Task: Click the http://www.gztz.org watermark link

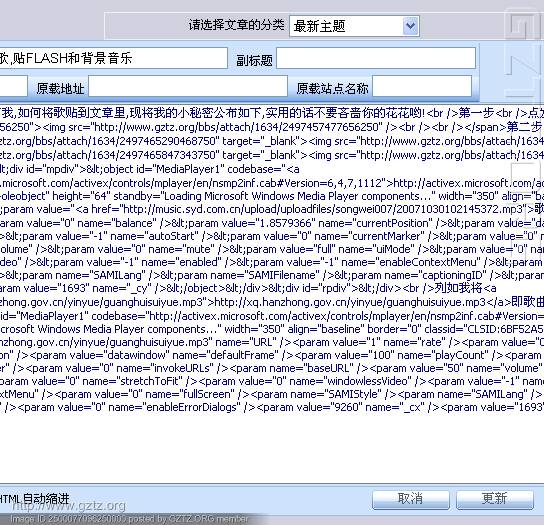Action: [69, 506]
